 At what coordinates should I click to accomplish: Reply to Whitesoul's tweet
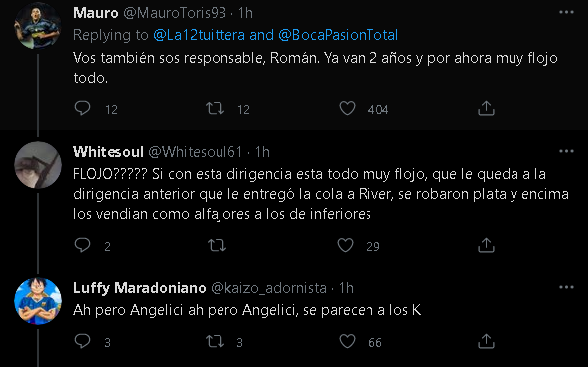(x=82, y=245)
